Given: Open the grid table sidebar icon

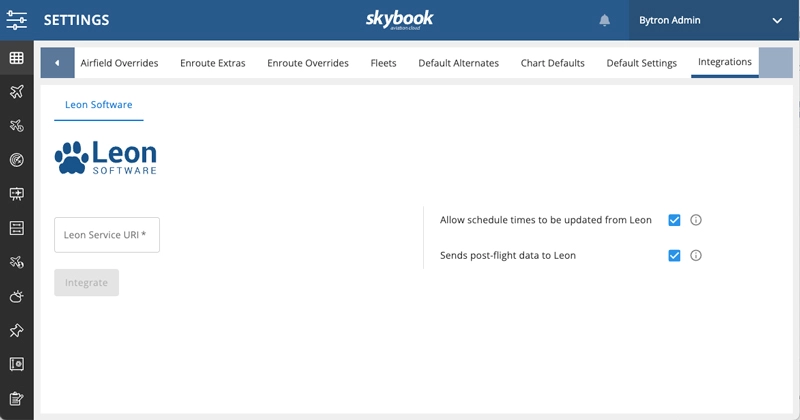Looking at the screenshot, I should (x=17, y=58).
